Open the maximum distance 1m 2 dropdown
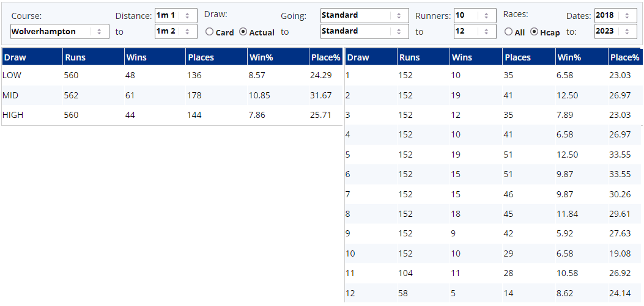The image size is (644, 306). (176, 31)
